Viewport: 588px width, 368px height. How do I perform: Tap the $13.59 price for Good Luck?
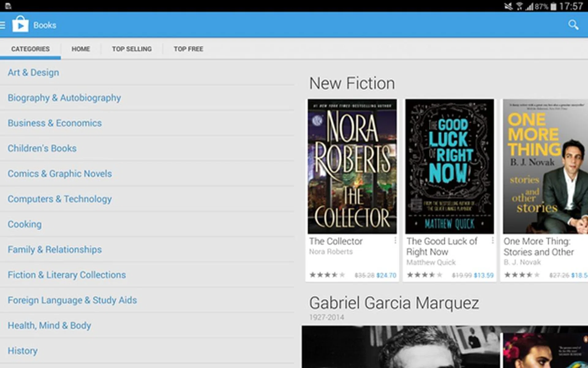pyautogui.click(x=484, y=275)
